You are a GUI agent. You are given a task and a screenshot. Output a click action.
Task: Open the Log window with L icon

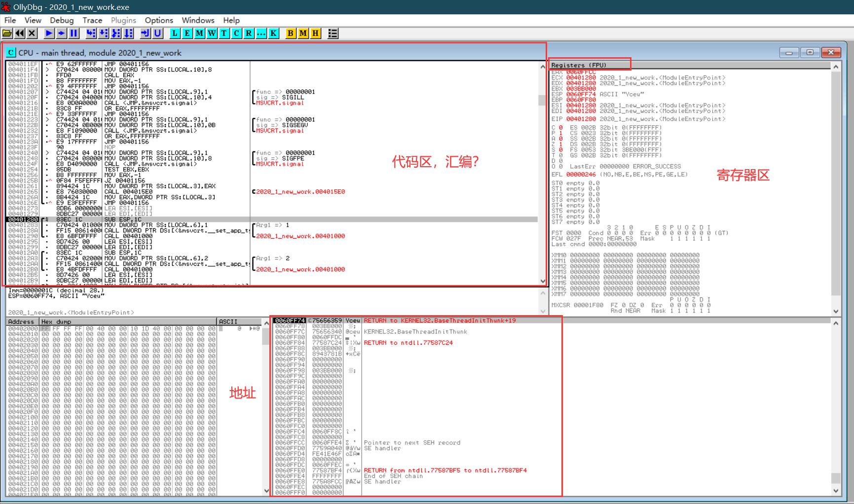coord(175,33)
